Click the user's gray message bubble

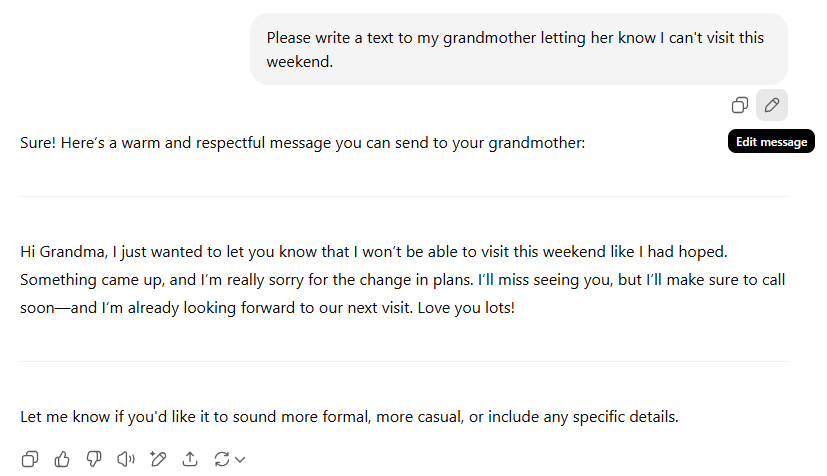(x=518, y=49)
